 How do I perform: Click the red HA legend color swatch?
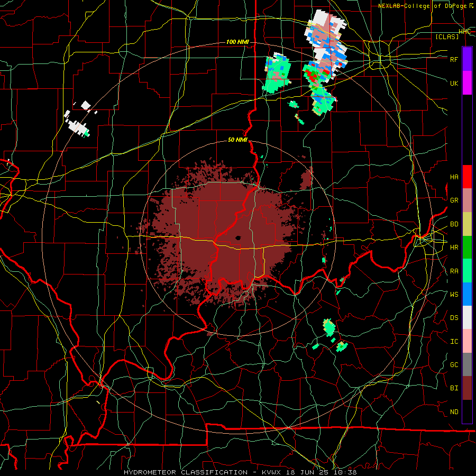point(467,177)
